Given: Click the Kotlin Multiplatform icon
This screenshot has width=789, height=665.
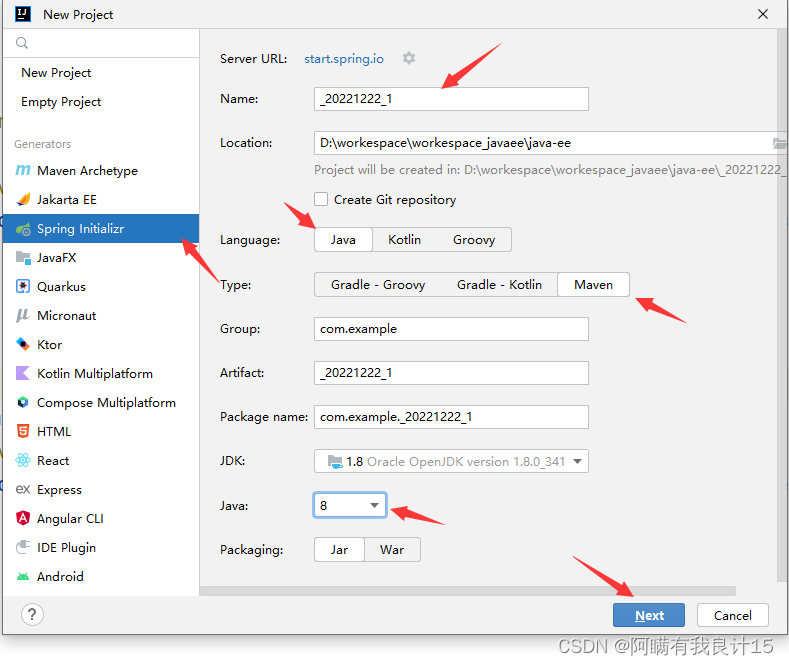Looking at the screenshot, I should click(23, 373).
